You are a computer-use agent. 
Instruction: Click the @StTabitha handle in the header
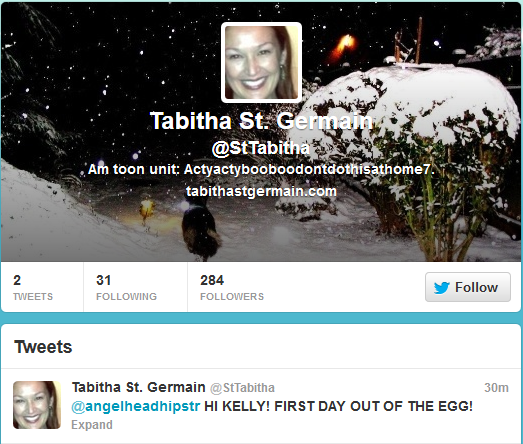[x=261, y=148]
